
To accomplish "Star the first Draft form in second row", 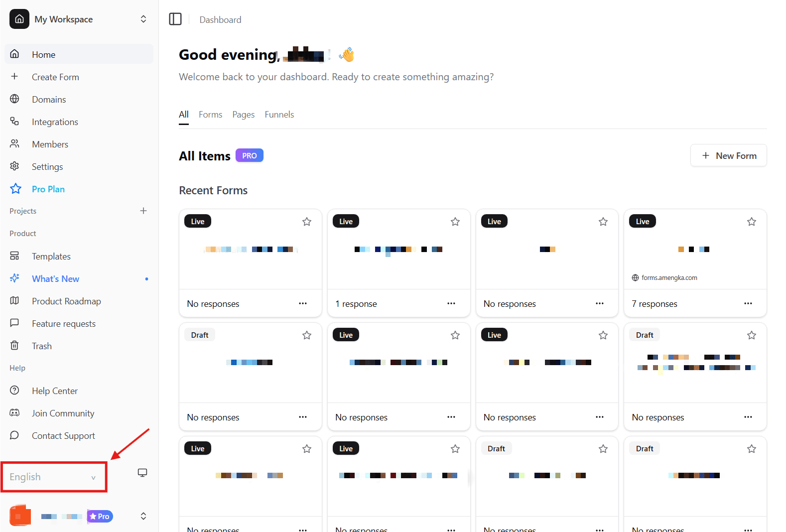I will pyautogui.click(x=307, y=335).
